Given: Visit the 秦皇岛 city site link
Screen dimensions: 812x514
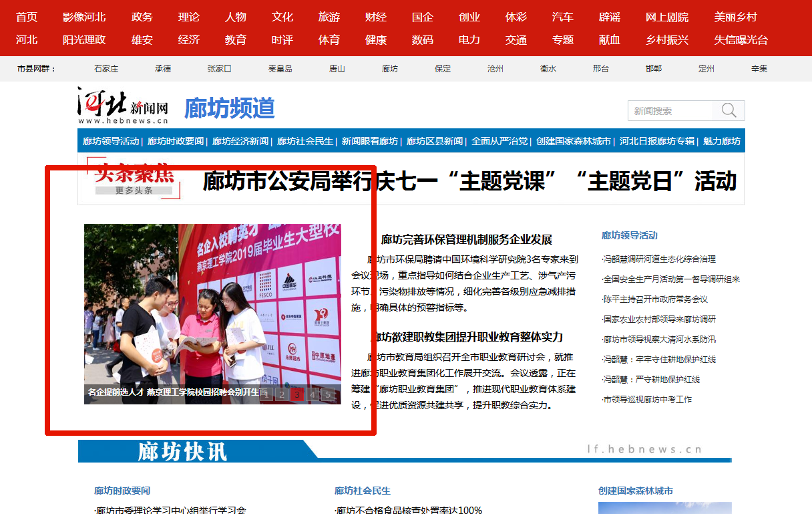Looking at the screenshot, I should (280, 68).
